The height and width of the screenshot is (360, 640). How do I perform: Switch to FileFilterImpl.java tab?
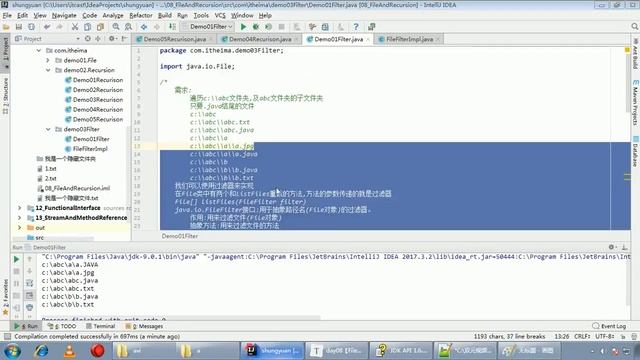pyautogui.click(x=409, y=39)
